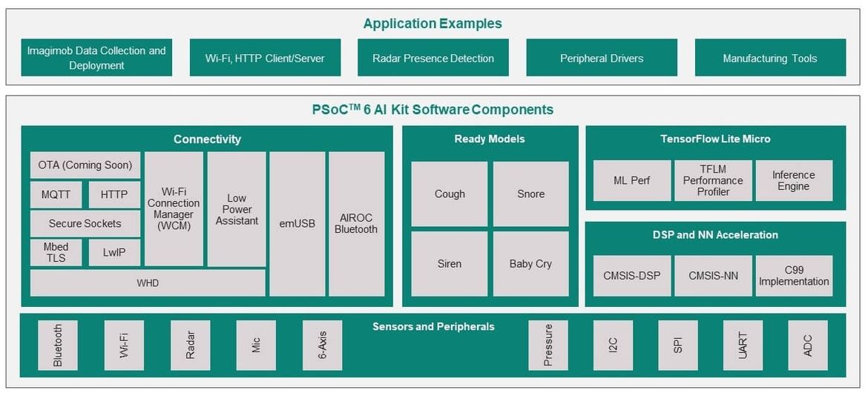Select the 6-Axis sensor tile
Image resolution: width=868 pixels, height=393 pixels.
[322, 346]
